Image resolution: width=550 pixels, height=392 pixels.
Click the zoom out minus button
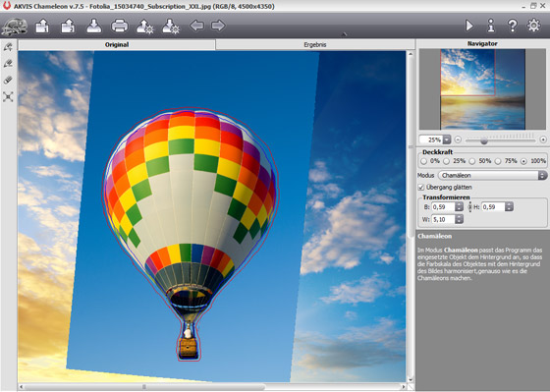coord(458,140)
